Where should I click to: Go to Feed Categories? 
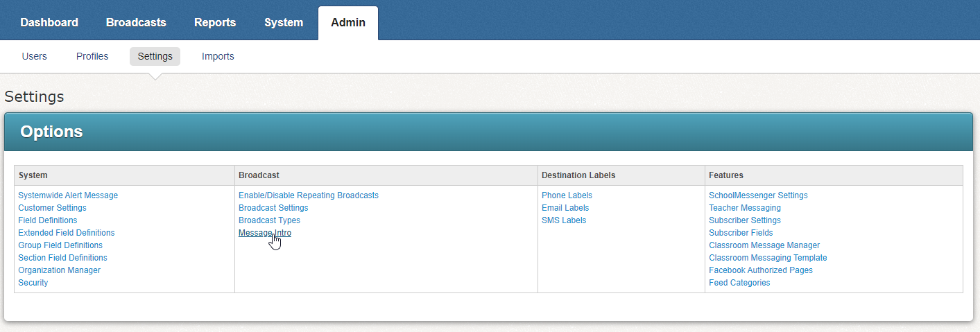[x=739, y=283]
